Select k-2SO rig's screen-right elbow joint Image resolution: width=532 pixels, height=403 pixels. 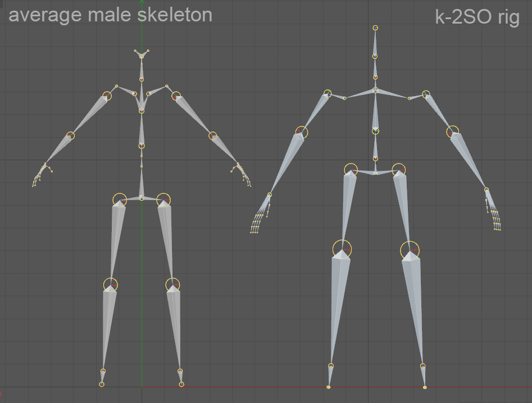[453, 132]
